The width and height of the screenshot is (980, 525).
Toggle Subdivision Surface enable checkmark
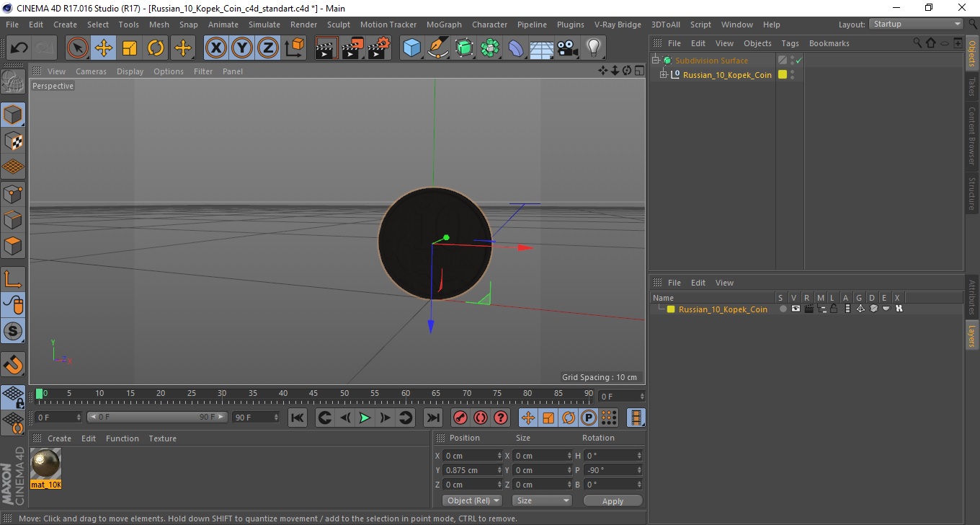(x=799, y=61)
